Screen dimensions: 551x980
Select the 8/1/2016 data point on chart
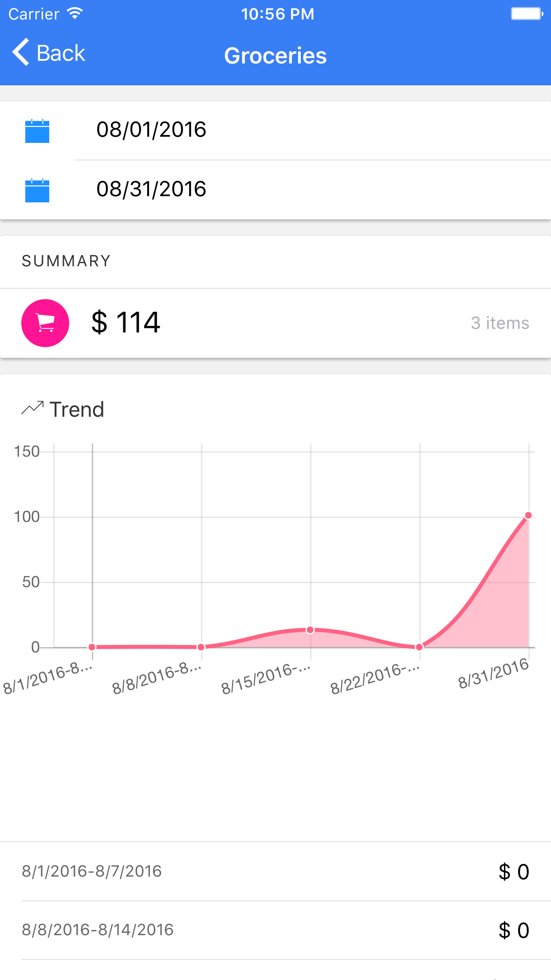92,647
